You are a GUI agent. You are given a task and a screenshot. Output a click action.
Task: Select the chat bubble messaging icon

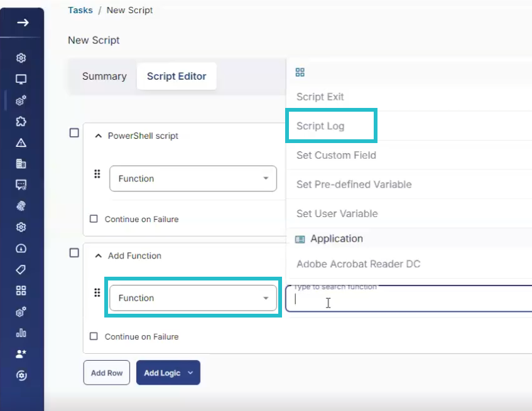(21, 183)
